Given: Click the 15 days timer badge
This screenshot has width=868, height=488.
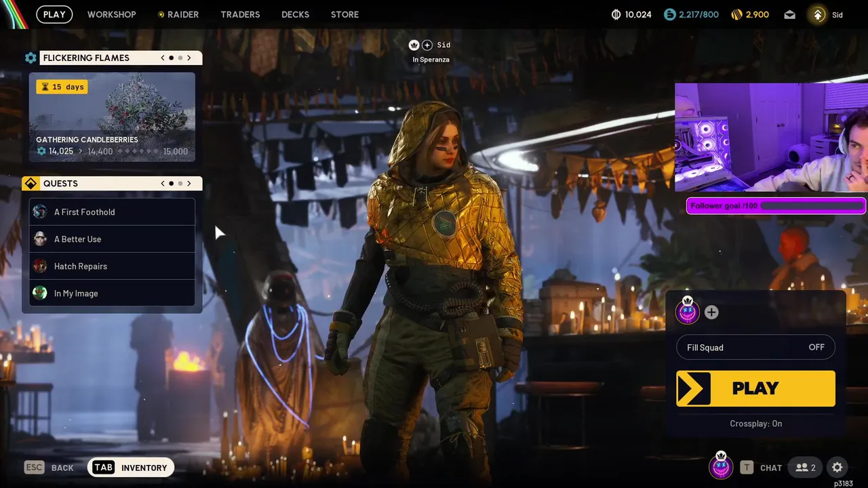Looking at the screenshot, I should [x=62, y=87].
